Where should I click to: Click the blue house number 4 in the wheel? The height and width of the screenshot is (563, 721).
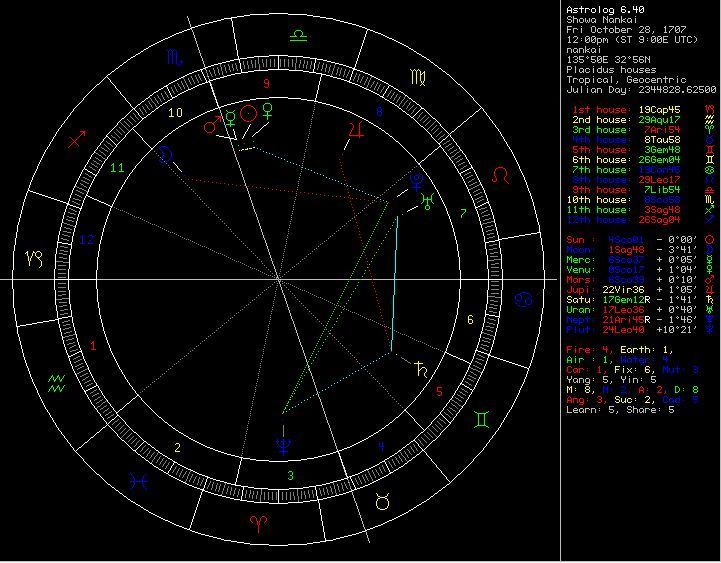pyautogui.click(x=381, y=447)
